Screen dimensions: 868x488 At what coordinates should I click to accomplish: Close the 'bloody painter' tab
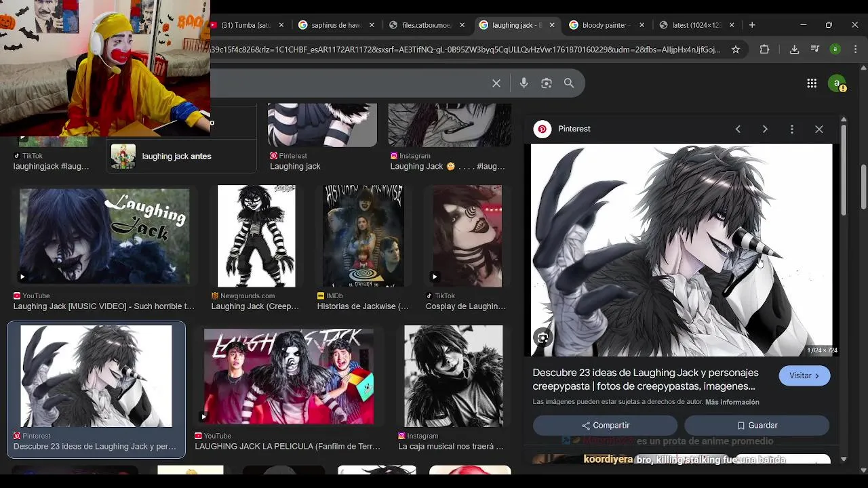(642, 25)
